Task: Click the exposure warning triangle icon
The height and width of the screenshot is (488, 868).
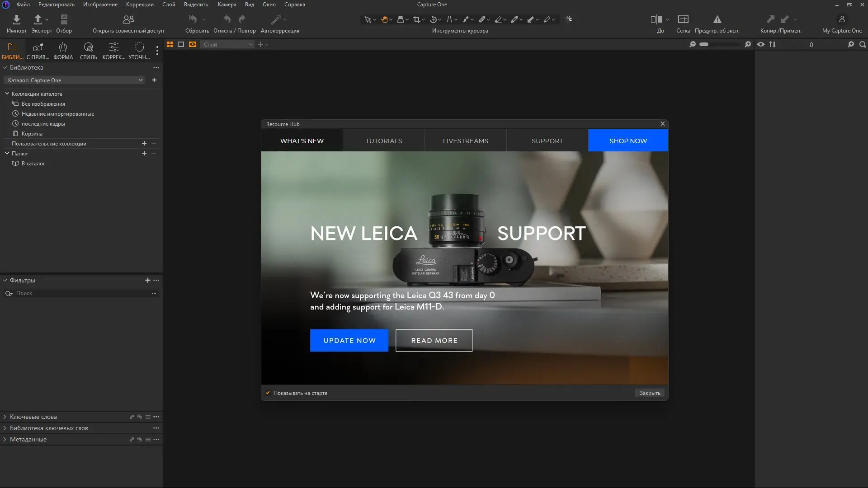Action: coord(717,19)
